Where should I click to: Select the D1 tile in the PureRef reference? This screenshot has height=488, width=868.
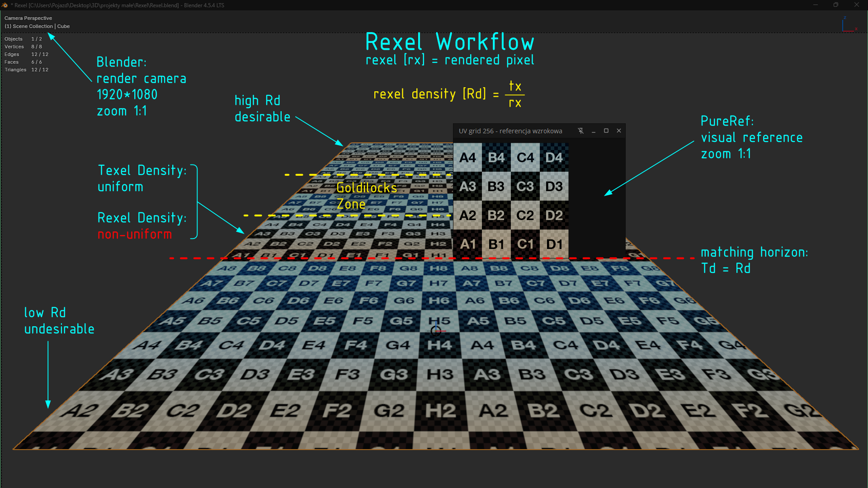(x=554, y=244)
